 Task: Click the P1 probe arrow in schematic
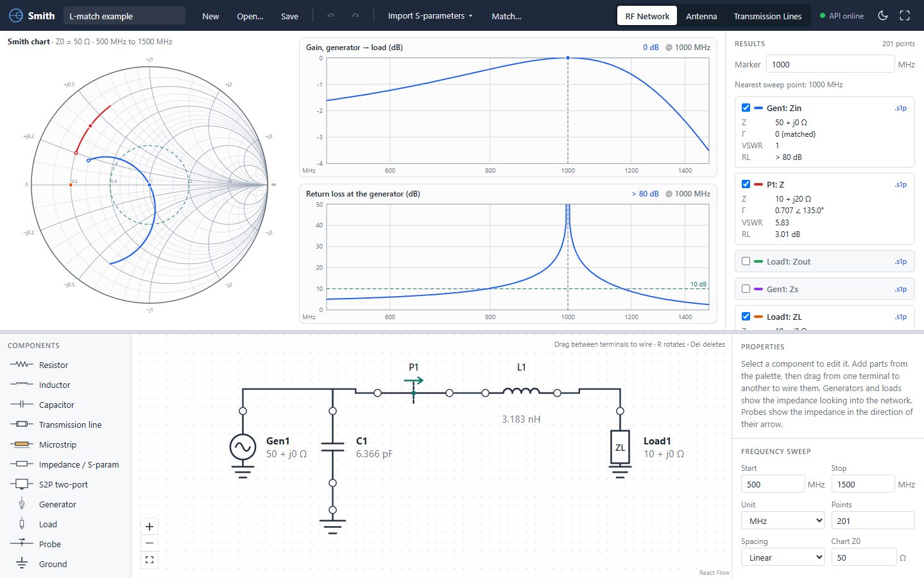point(413,381)
